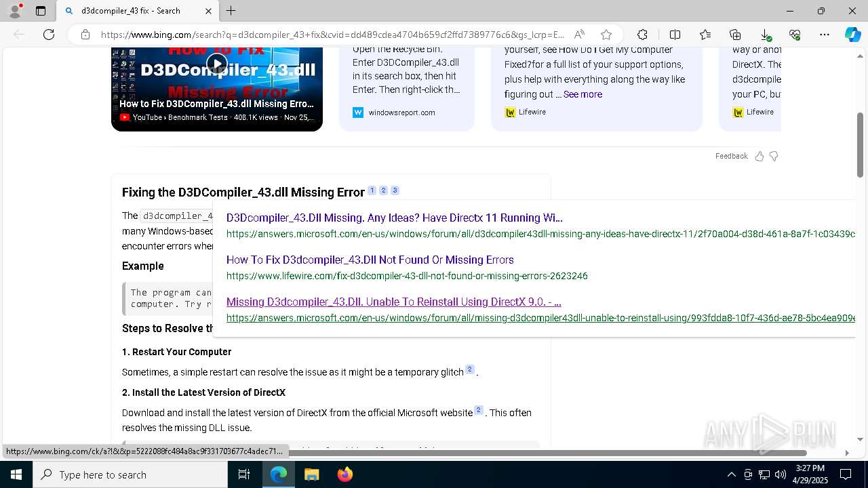
Task: Click citation 2 after temporary glitch
Action: click(469, 369)
